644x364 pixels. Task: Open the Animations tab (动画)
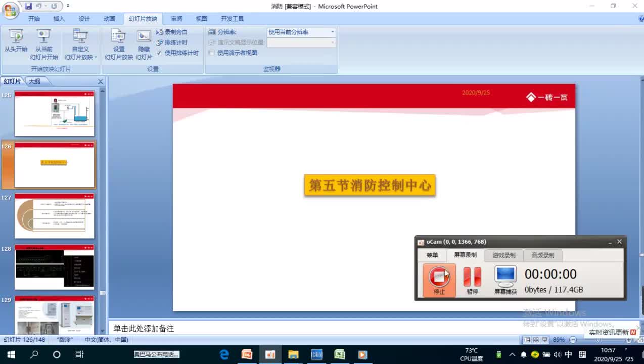pos(110,19)
